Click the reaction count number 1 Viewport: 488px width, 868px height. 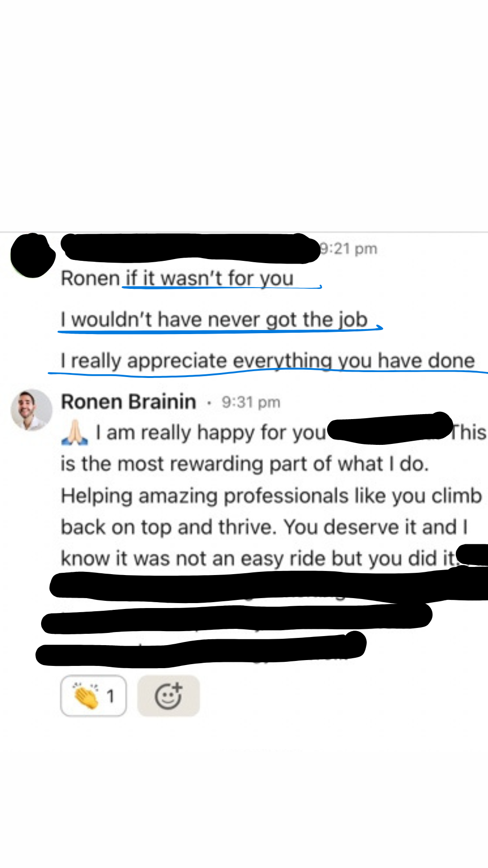pyautogui.click(x=110, y=696)
